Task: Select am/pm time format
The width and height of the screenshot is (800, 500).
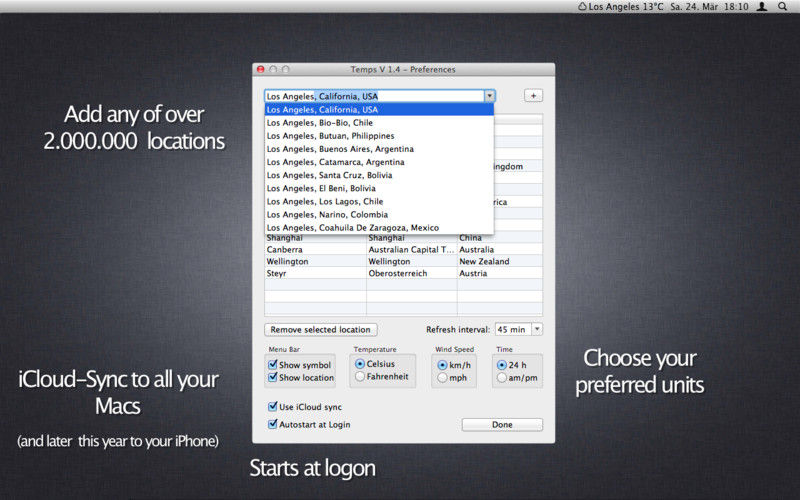Action: 502,378
